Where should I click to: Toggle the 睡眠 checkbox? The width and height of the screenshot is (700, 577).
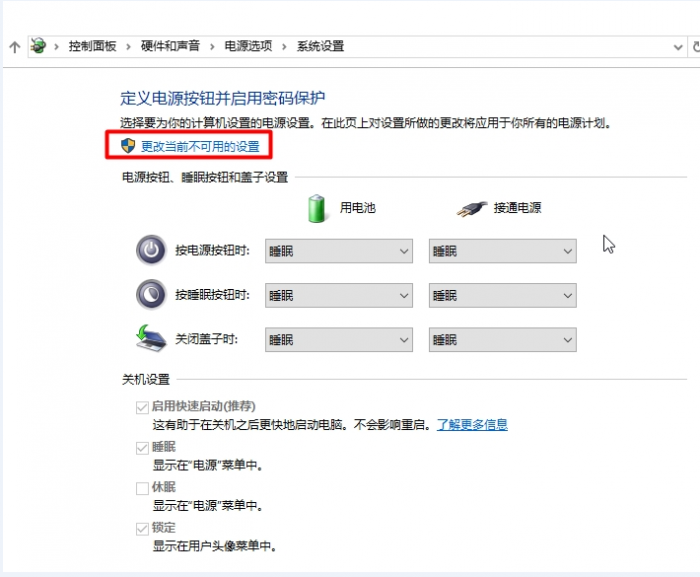tap(142, 448)
